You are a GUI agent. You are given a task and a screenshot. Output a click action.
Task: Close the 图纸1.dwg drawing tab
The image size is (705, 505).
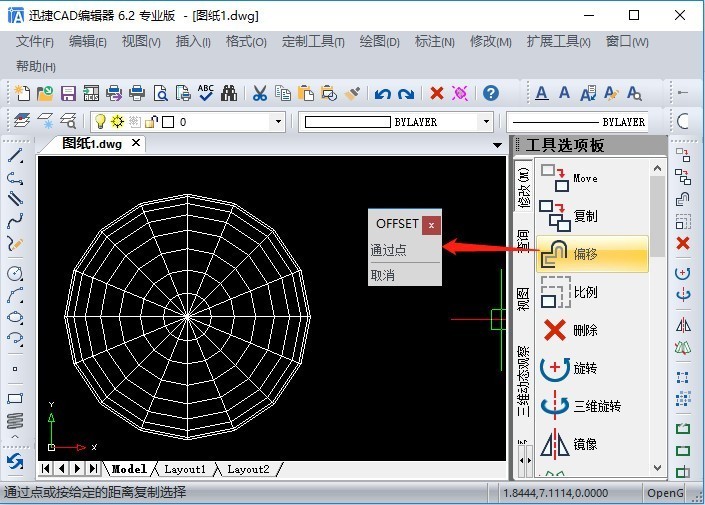coord(136,143)
